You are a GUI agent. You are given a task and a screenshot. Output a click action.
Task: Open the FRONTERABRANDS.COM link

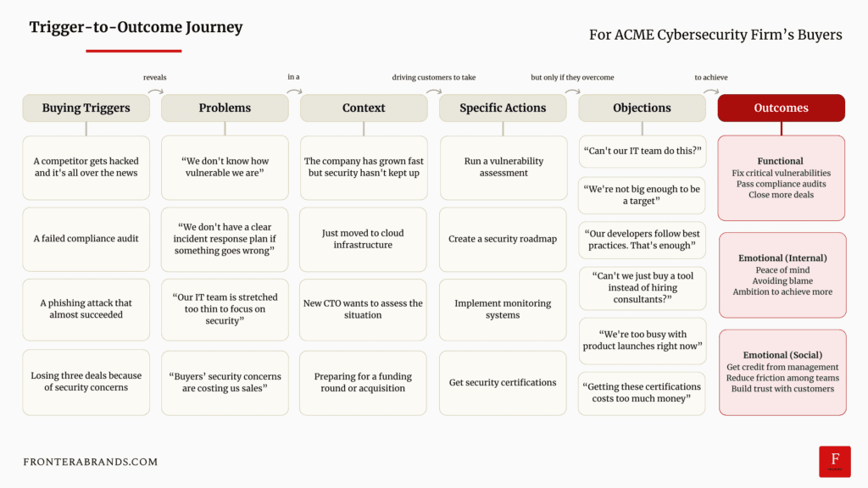point(90,462)
